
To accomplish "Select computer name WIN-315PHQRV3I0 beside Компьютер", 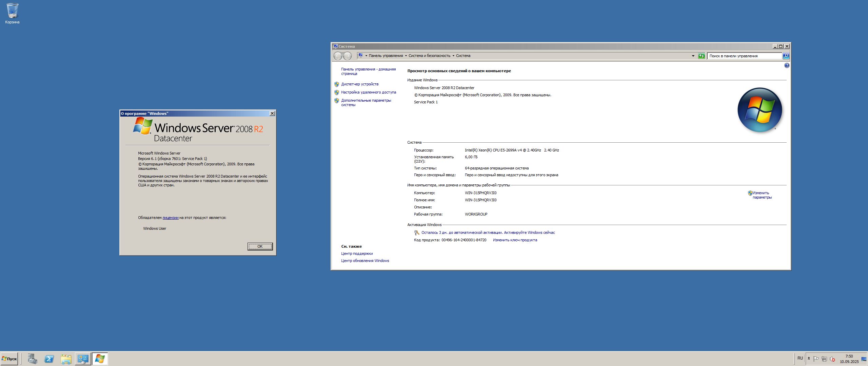I will (x=480, y=193).
